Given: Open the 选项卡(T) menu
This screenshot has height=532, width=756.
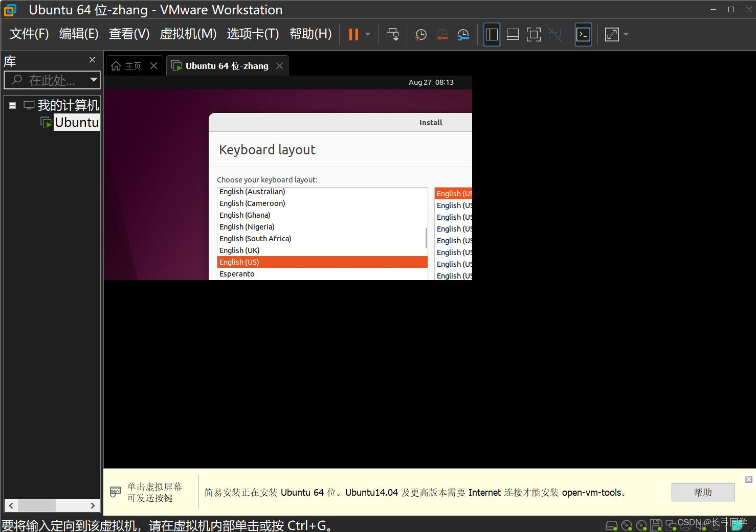Looking at the screenshot, I should [253, 34].
